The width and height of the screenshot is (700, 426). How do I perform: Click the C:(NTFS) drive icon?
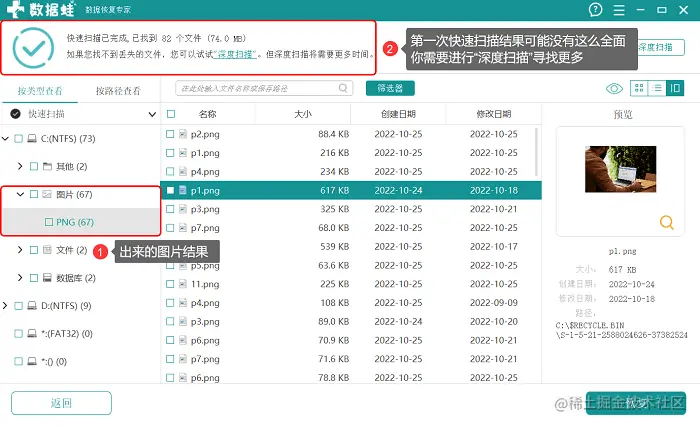[x=32, y=139]
